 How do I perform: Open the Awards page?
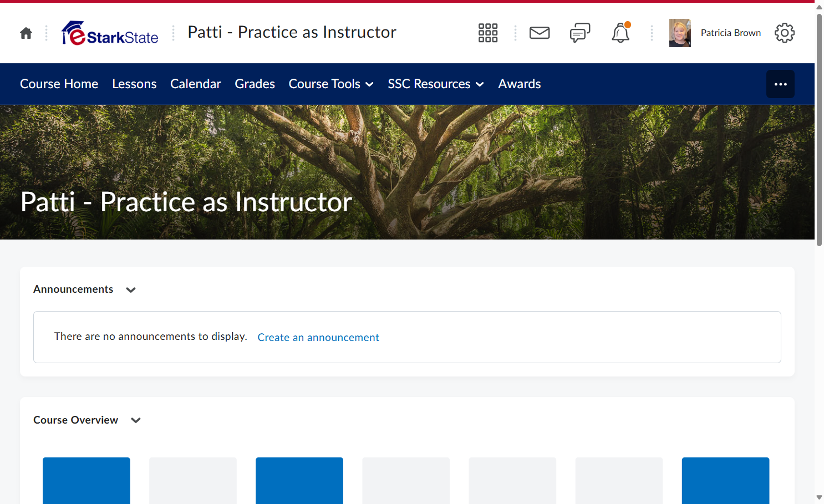pyautogui.click(x=520, y=84)
